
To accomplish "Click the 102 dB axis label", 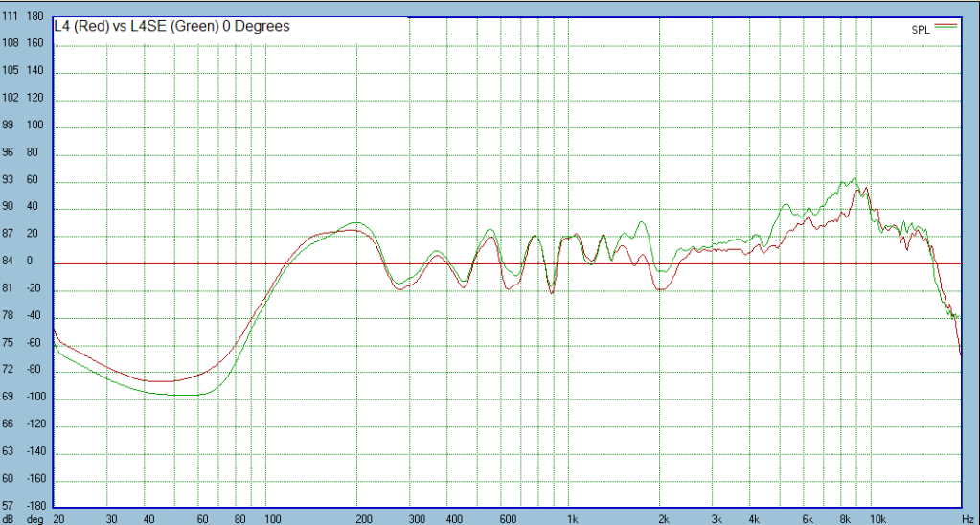I will (x=9, y=99).
